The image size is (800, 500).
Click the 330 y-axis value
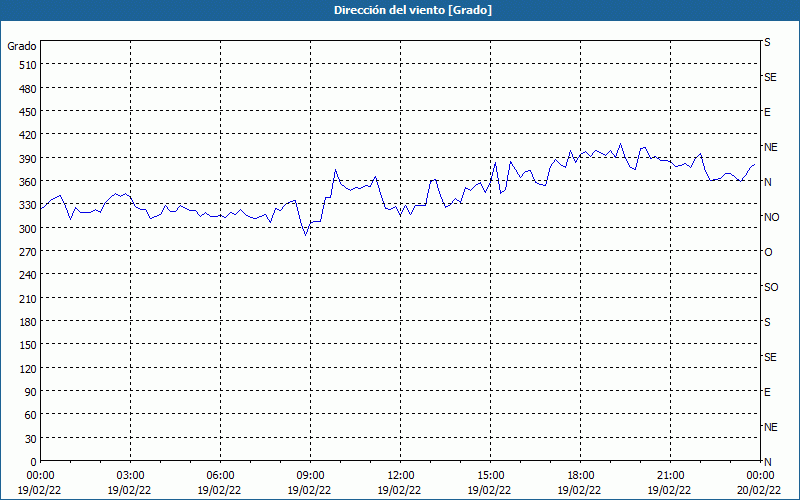click(x=29, y=205)
